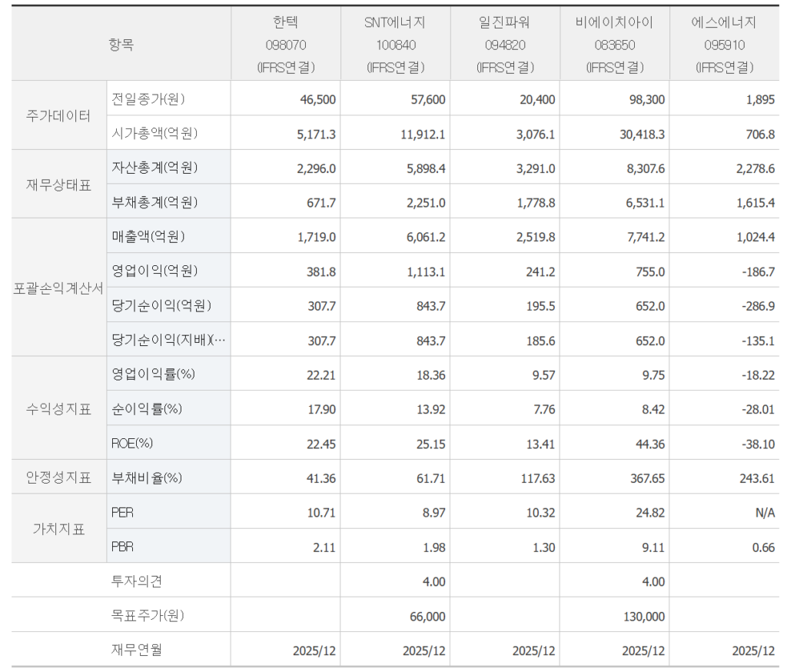Image resolution: width=787 pixels, height=672 pixels.
Task: Select operating profit value -186.7
Action: [759, 271]
